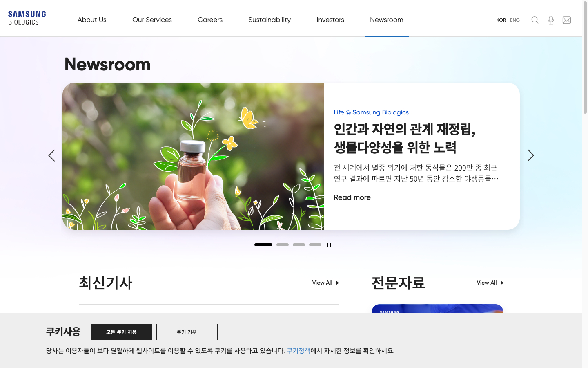Viewport: 588px width, 368px height.
Task: Click the 전문자료 blue thumbnail card
Action: (x=437, y=309)
